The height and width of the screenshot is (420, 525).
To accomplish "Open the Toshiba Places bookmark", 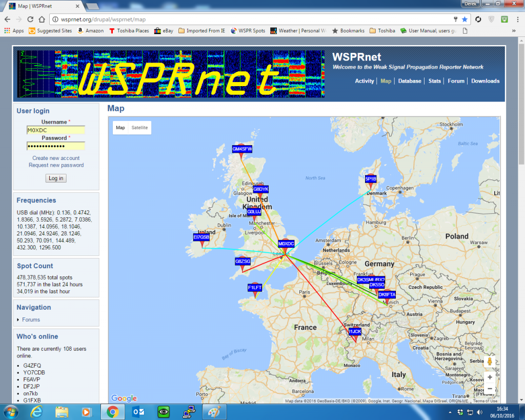I will tap(129, 31).
